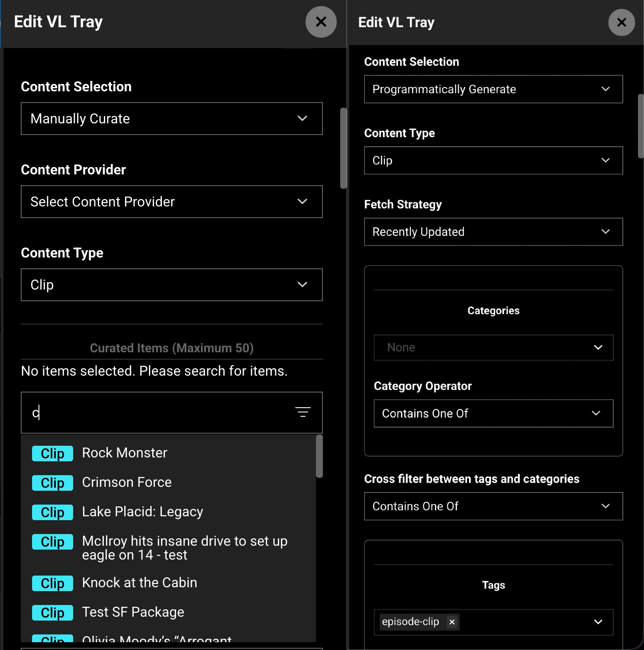Click the left panel vertical scrollbar
This screenshot has height=650, width=644.
click(344, 148)
